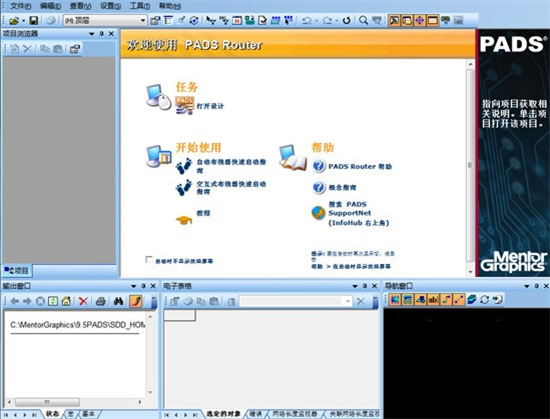
Task: Click the open file folder icon
Action: [x=14, y=21]
